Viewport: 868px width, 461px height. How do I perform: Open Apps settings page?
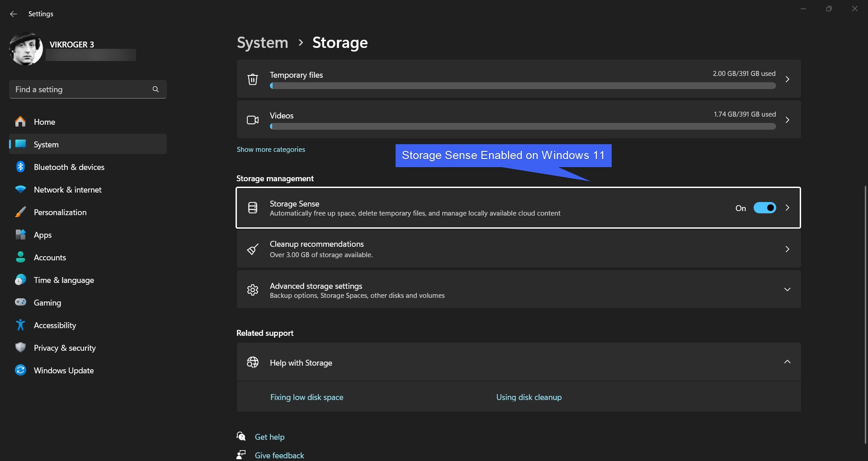pyautogui.click(x=88, y=235)
